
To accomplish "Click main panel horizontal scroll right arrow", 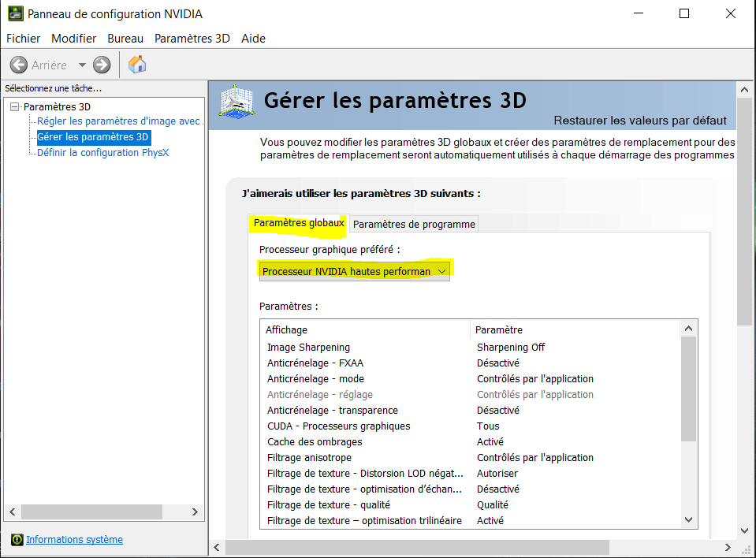I will [x=728, y=548].
